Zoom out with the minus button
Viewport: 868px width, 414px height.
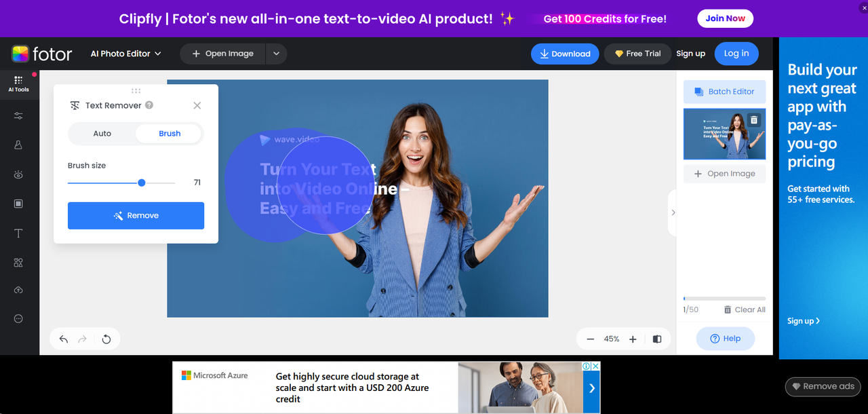(591, 339)
